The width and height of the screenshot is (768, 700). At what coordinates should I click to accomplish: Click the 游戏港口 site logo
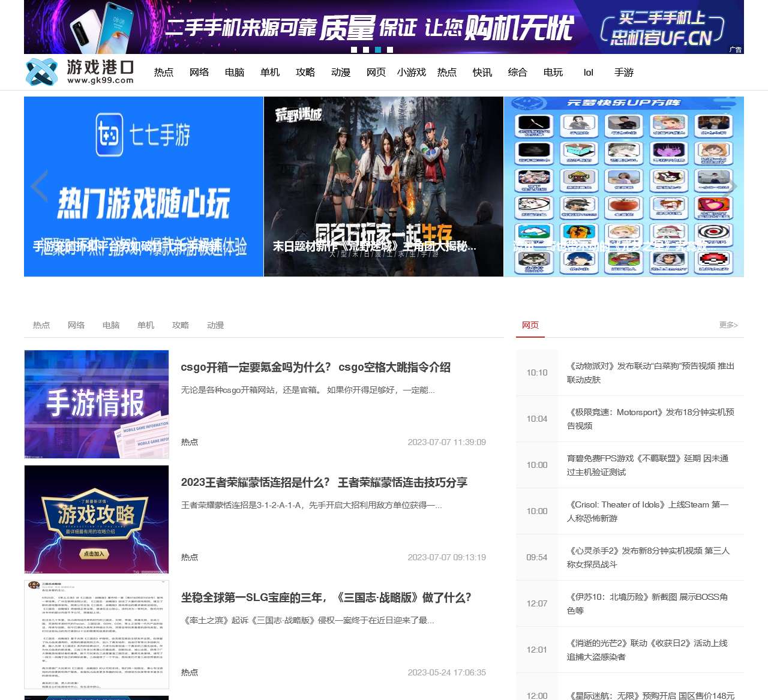pos(80,72)
